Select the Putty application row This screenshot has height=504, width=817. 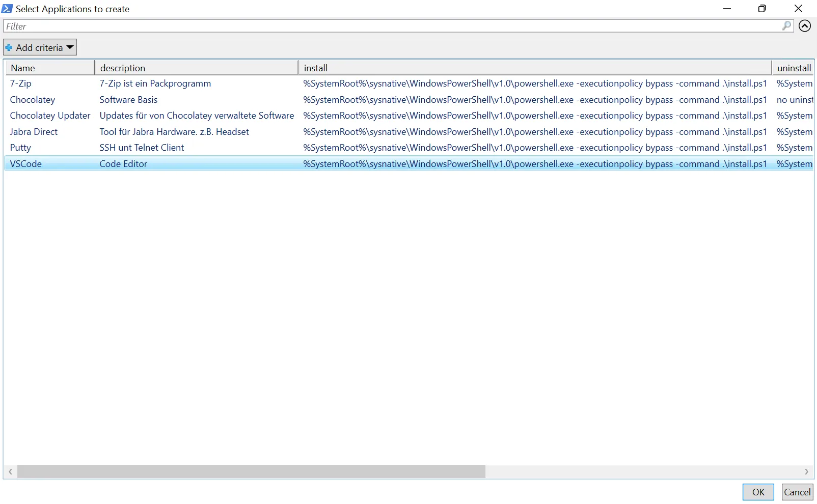click(409, 148)
